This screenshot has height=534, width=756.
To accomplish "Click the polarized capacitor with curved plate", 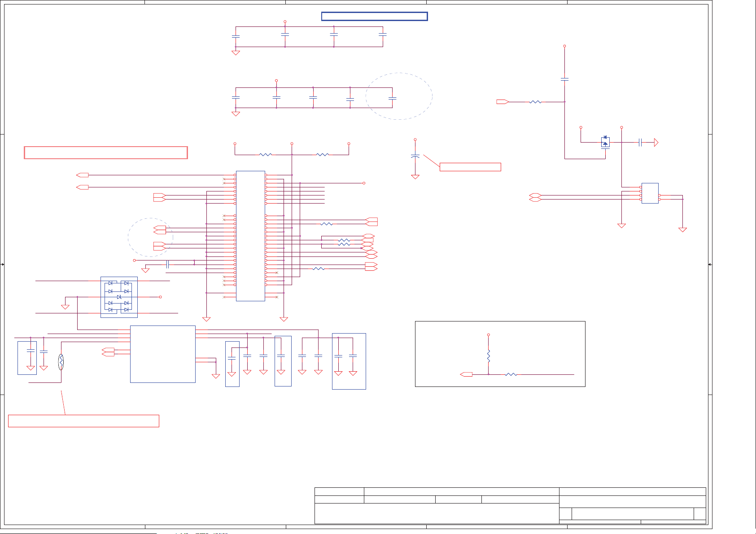I will 415,156.
